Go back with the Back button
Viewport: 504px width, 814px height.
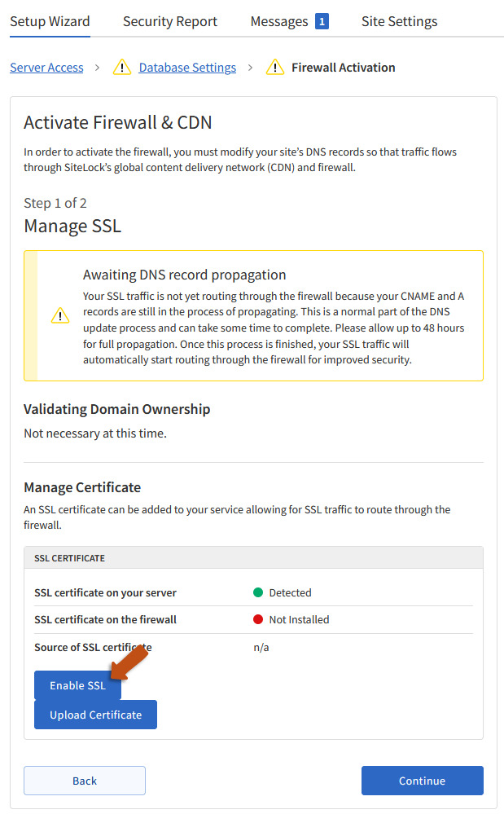pos(85,781)
